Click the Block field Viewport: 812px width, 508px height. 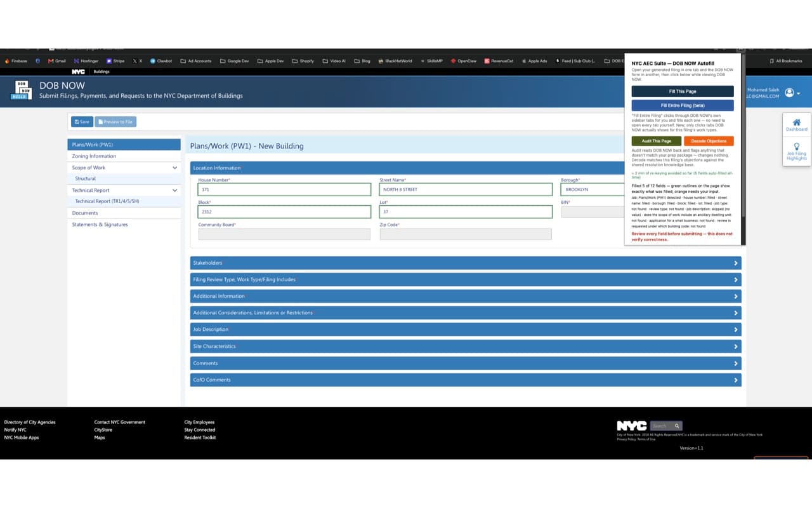click(284, 211)
